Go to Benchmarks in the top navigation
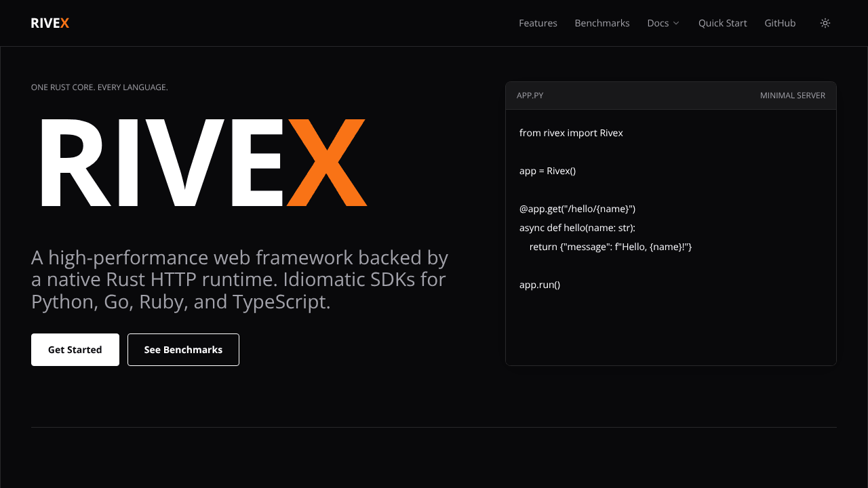868x488 pixels. coord(602,23)
